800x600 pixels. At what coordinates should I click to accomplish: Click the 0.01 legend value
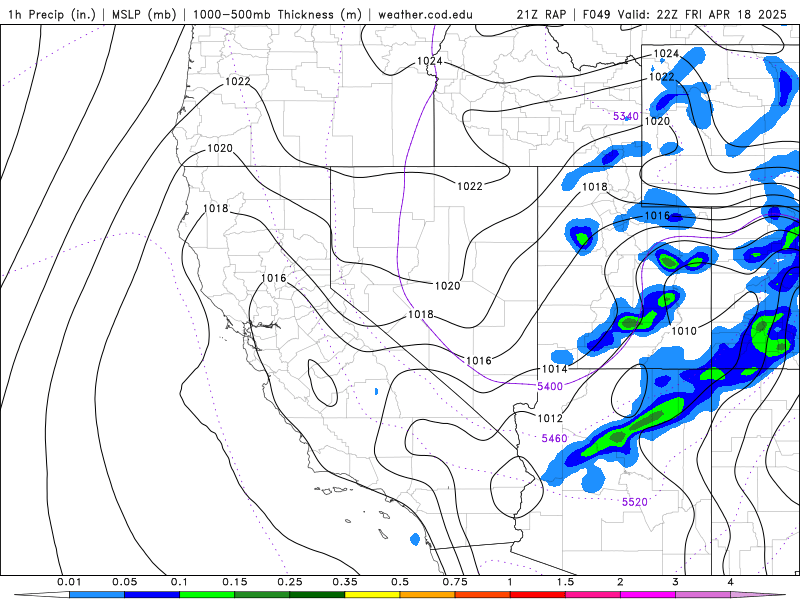tap(69, 582)
